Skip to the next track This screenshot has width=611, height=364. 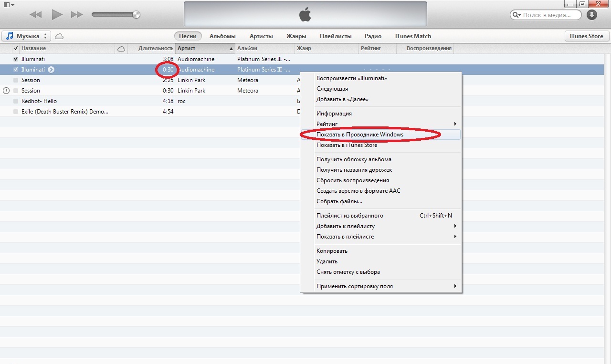(77, 15)
